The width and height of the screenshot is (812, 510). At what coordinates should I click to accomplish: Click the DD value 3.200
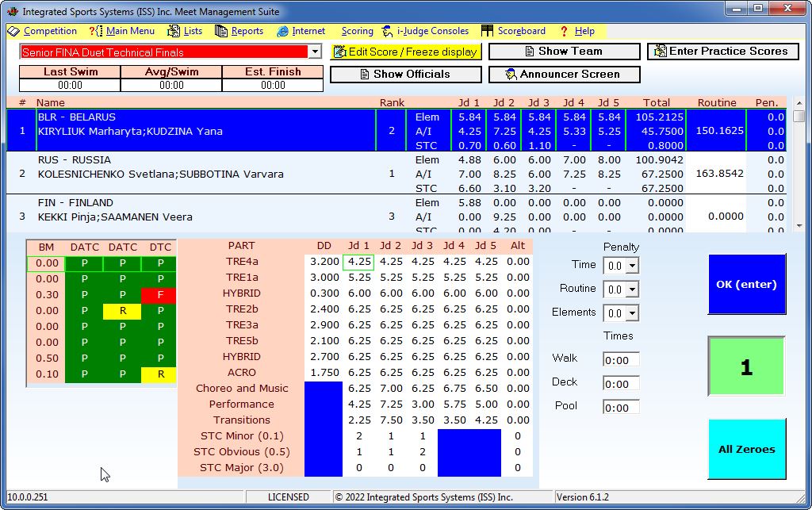(324, 262)
